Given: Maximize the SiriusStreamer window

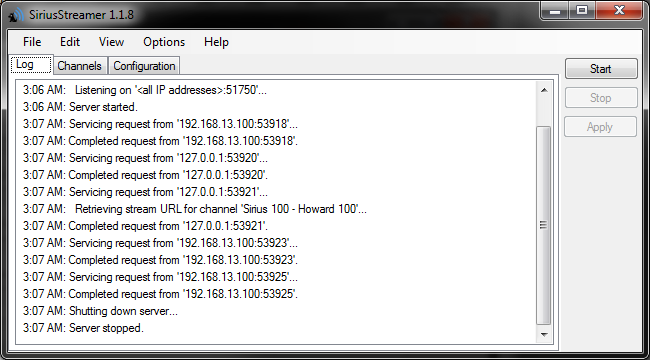Looking at the screenshot, I should click(x=582, y=10).
